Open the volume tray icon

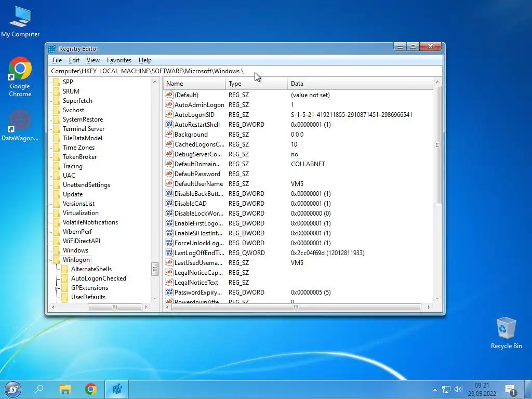[458, 390]
